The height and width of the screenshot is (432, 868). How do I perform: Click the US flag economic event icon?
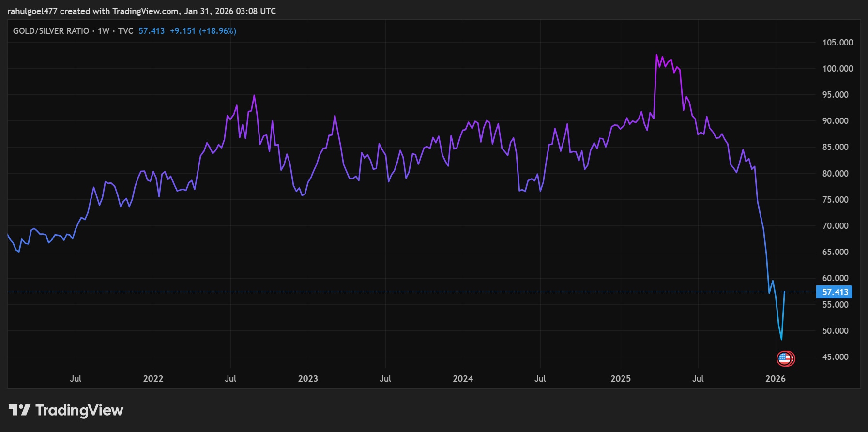785,358
